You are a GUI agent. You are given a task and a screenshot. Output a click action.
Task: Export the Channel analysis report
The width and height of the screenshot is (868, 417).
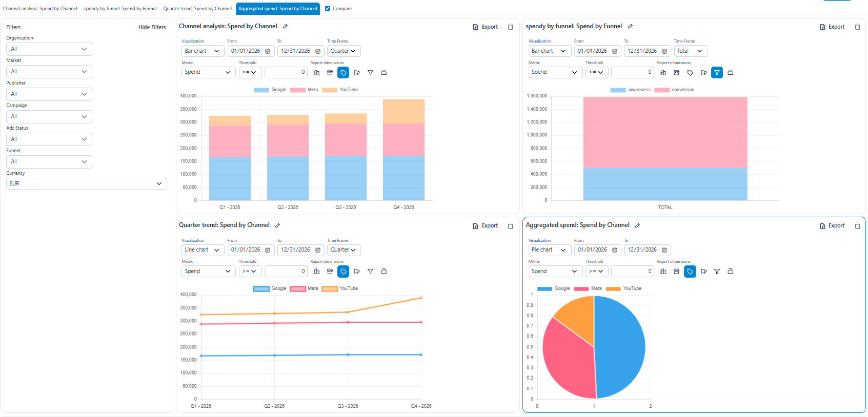point(485,27)
